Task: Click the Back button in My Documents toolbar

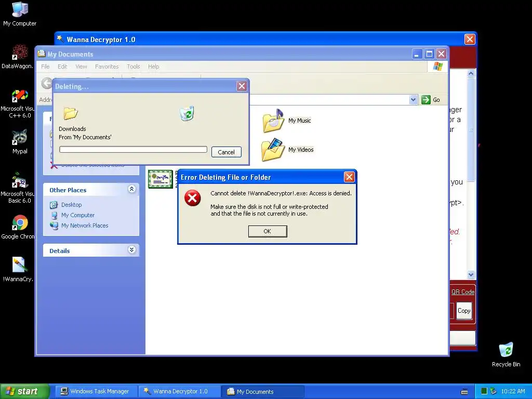Action: point(47,83)
